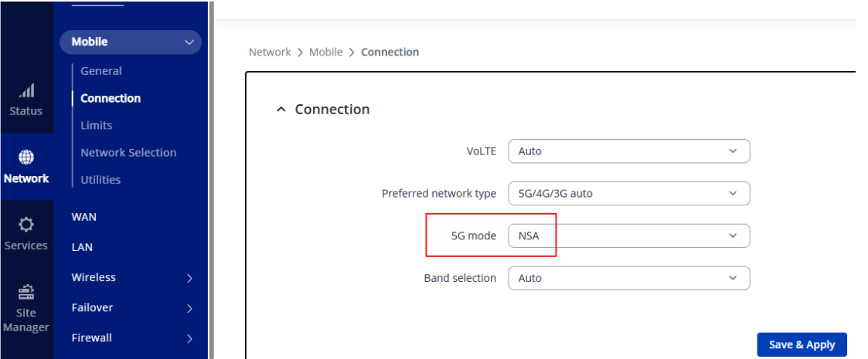Image resolution: width=868 pixels, height=359 pixels.
Task: Open the Preferred network type dropdown
Action: (x=628, y=193)
